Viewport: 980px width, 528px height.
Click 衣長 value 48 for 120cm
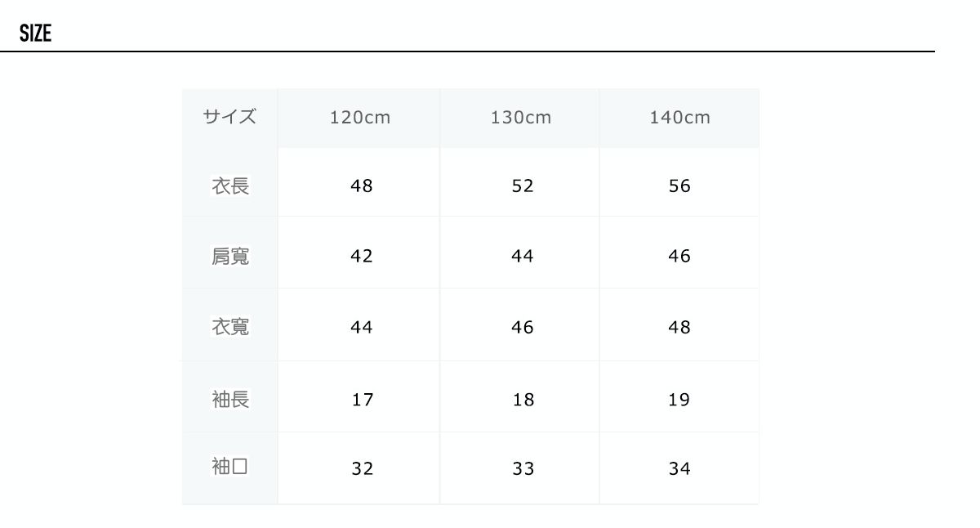point(361,186)
